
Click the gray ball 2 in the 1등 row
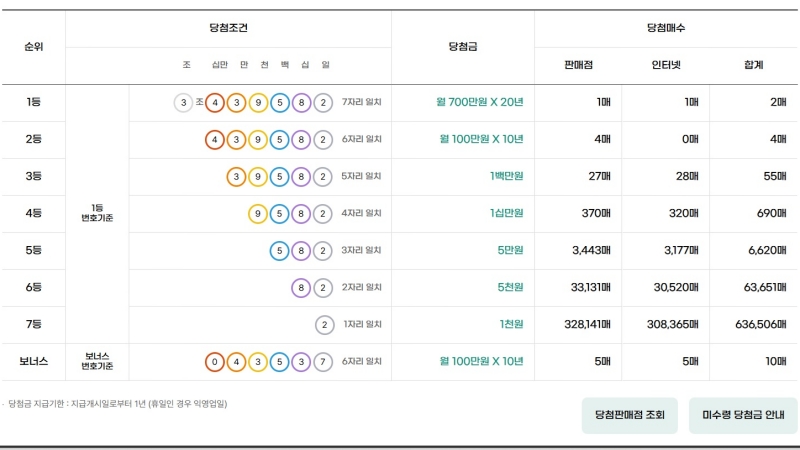pyautogui.click(x=323, y=103)
